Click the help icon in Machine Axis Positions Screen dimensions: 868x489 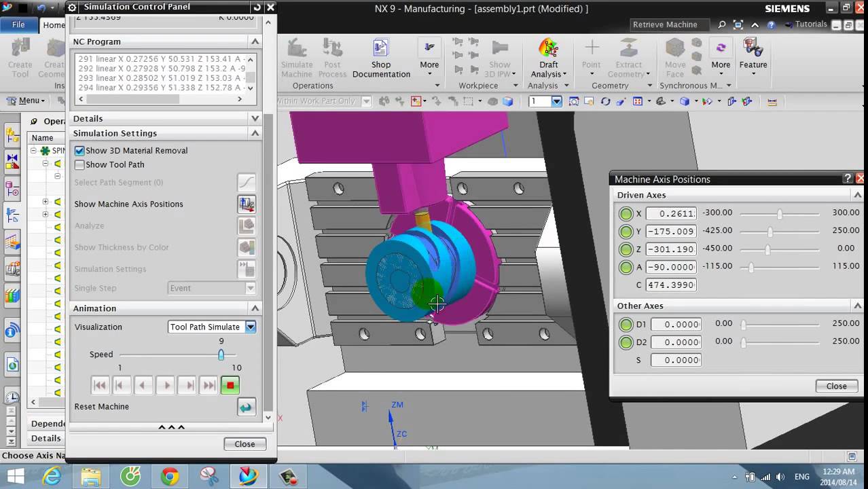click(x=847, y=179)
